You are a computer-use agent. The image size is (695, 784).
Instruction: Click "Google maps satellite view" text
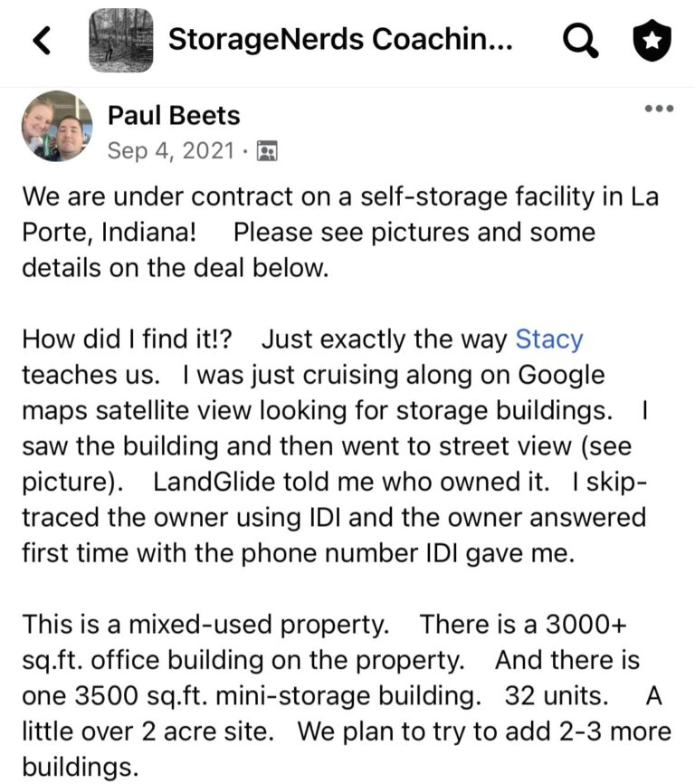(136, 409)
